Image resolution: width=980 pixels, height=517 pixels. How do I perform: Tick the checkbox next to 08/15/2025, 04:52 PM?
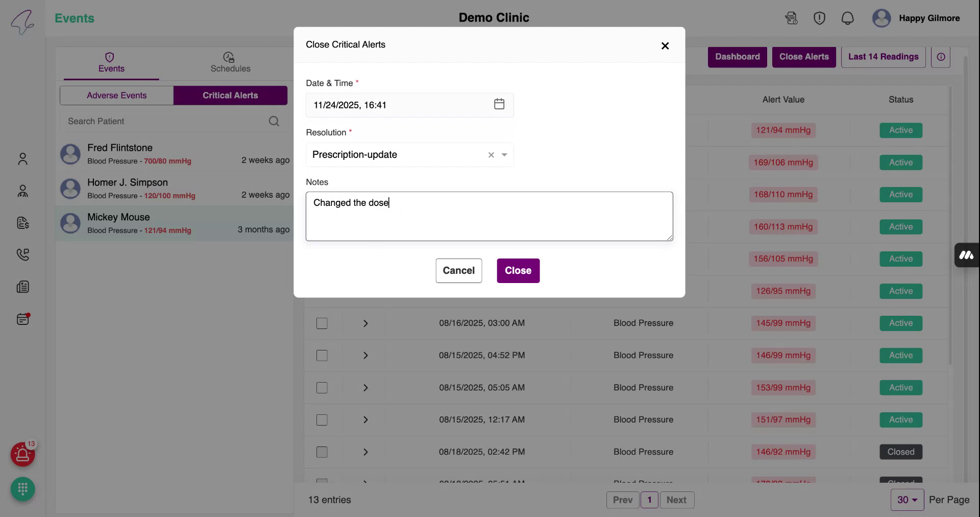[322, 356]
